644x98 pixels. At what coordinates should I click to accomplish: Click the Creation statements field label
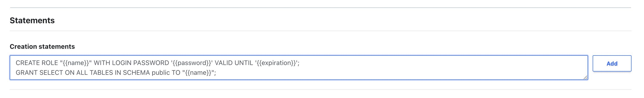point(42,46)
